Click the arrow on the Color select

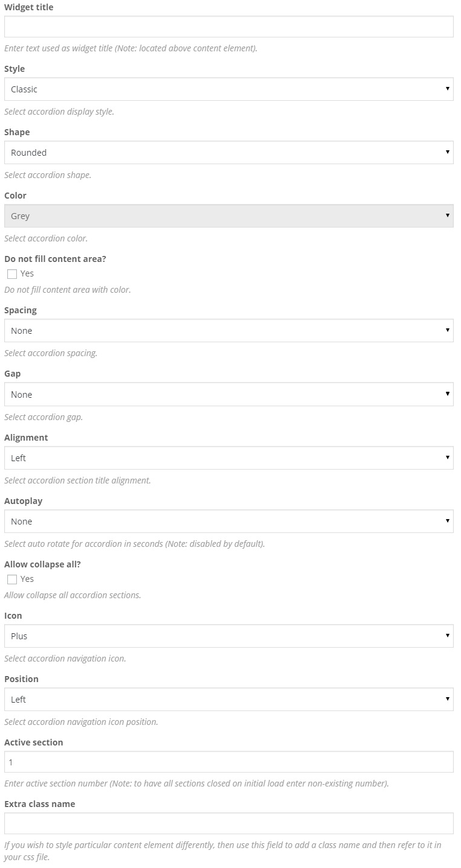(447, 215)
